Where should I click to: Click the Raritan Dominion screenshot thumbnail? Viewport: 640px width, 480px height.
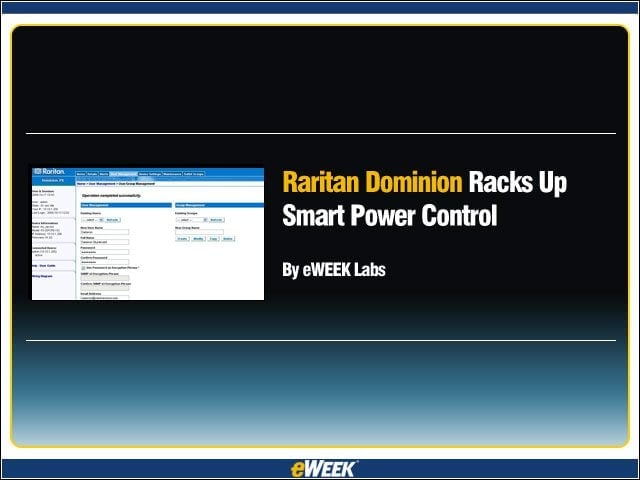(148, 233)
